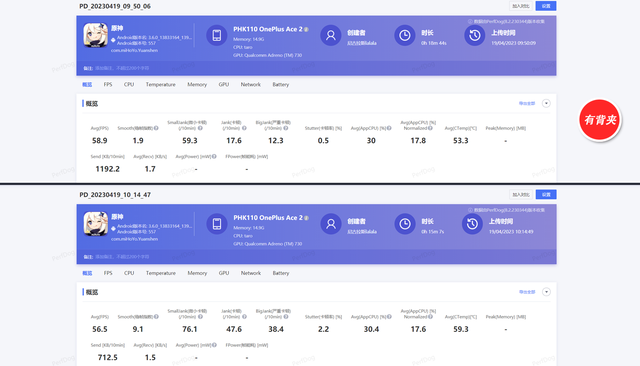Viewport: 640px width, 366px height.
Task: Open Network tab in 10_14_47 report
Action: point(251,273)
